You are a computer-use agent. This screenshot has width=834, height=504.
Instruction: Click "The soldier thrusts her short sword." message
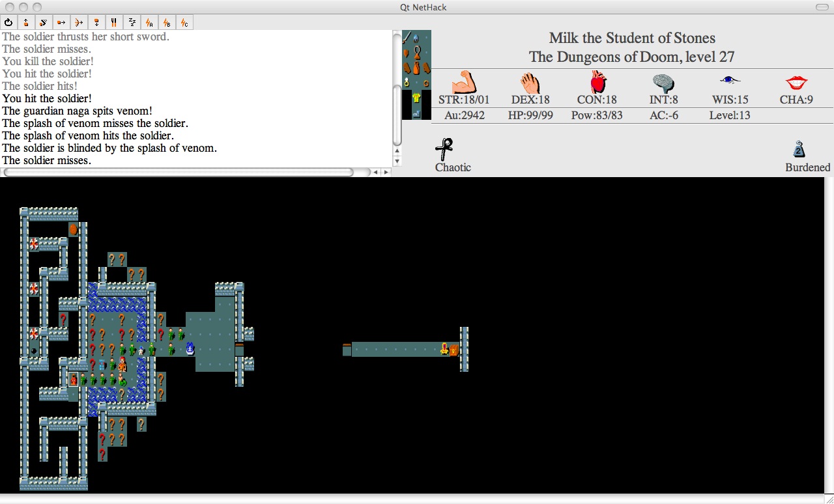86,36
